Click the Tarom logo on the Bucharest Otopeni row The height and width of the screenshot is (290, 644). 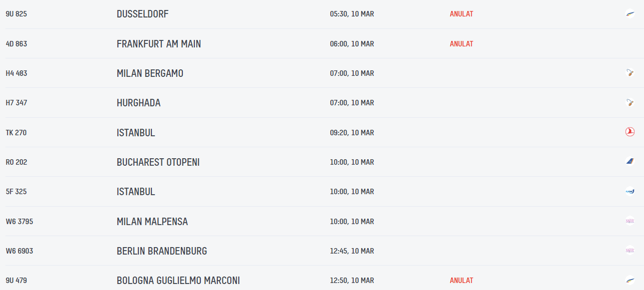(630, 162)
